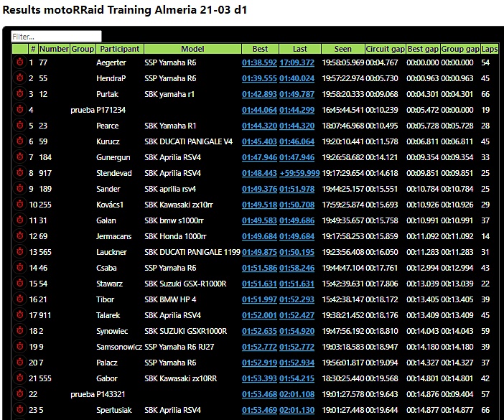This screenshot has width=504, height=420.
Task: Click the stopwatch icon in Tibor's row
Action: (x=19, y=299)
